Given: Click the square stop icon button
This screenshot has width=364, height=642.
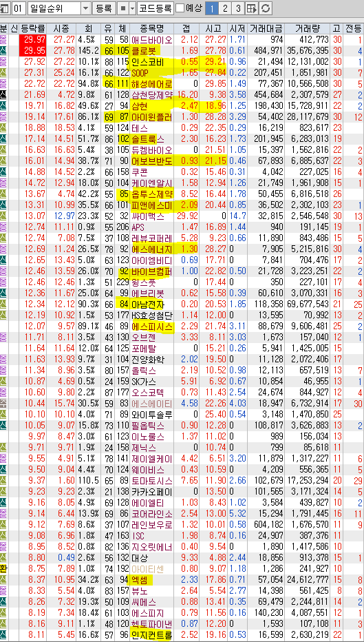Looking at the screenshot, I should (124, 8).
